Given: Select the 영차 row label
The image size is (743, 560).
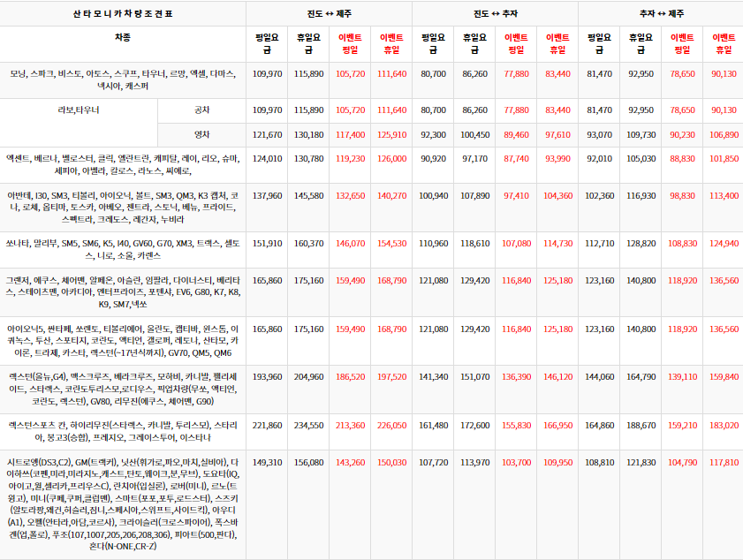Looking at the screenshot, I should coord(201,134).
